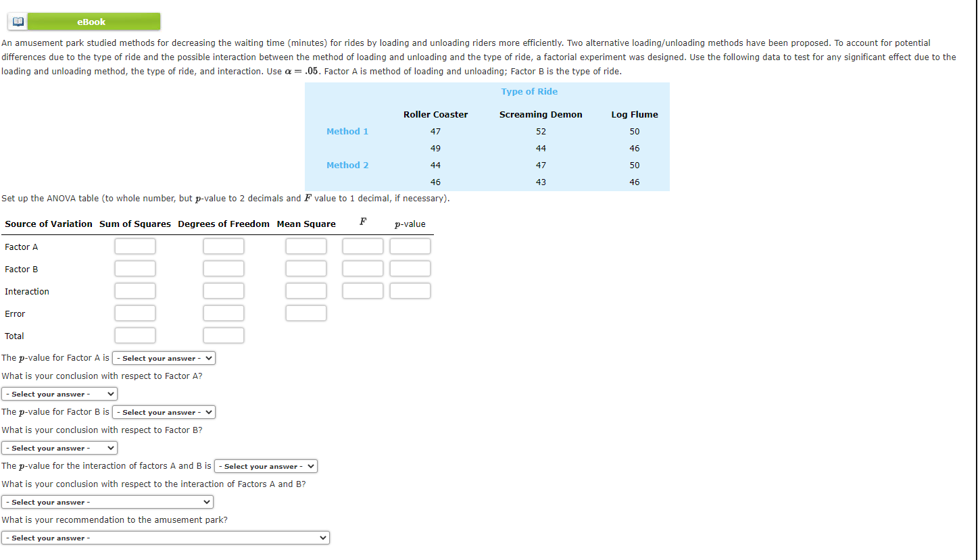
Task: Click the p-value field for Factor B
Action: pyautogui.click(x=410, y=268)
